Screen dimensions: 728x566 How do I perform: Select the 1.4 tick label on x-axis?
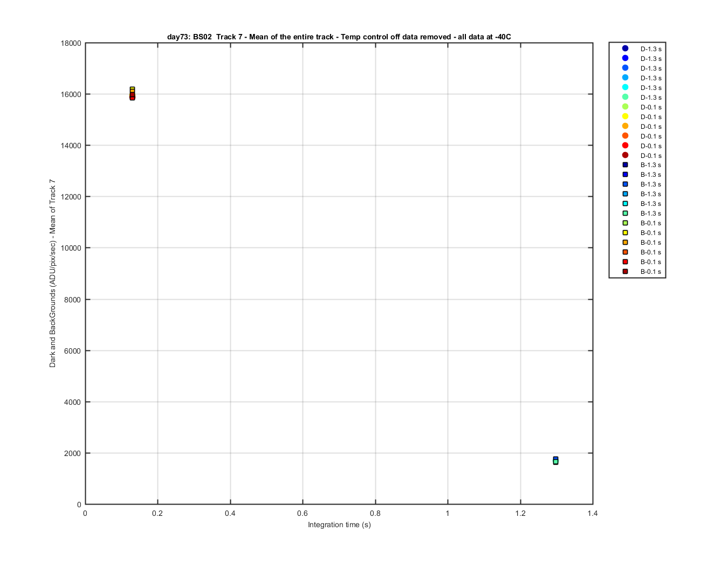point(593,513)
